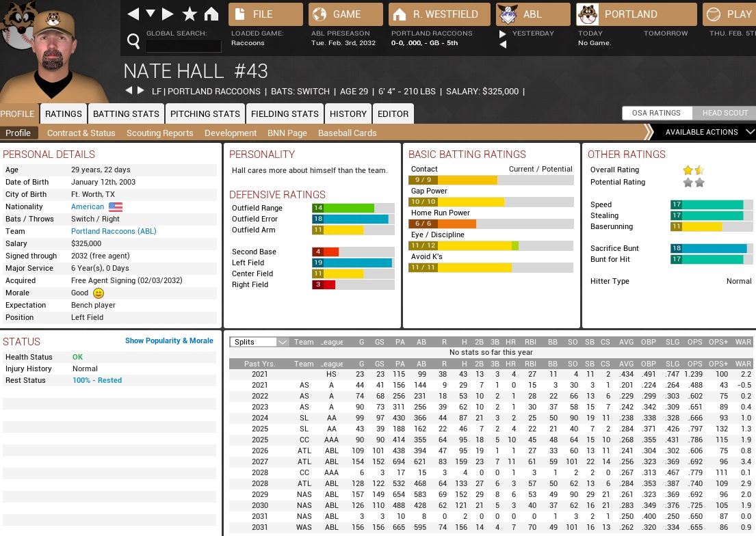Click the bookmark star icon
This screenshot has width=756, height=536.
(190, 14)
